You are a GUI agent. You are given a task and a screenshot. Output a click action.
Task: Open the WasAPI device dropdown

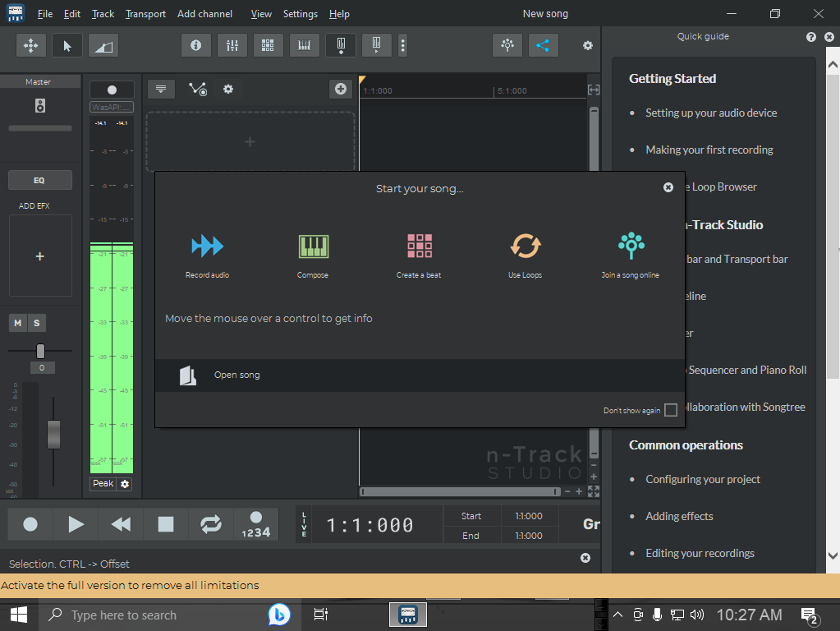112,108
